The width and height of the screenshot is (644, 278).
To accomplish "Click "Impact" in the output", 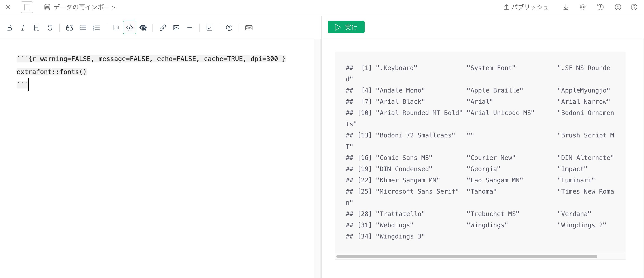I will pos(572,169).
